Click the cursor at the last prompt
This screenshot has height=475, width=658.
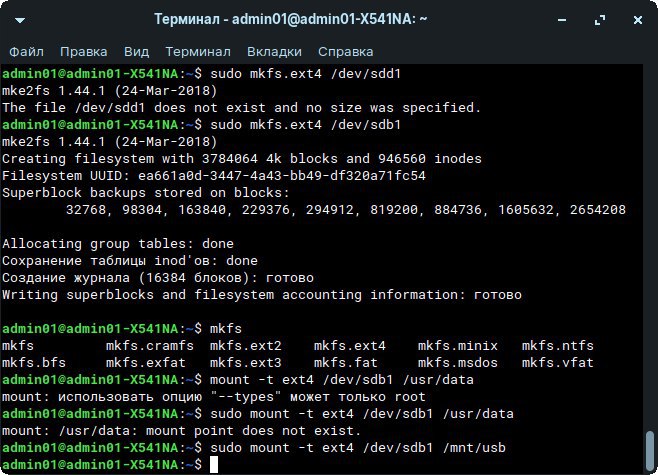pyautogui.click(x=214, y=465)
